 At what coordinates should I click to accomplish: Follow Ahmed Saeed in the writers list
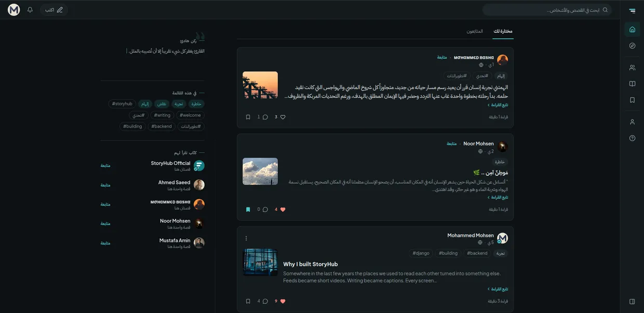pos(105,185)
